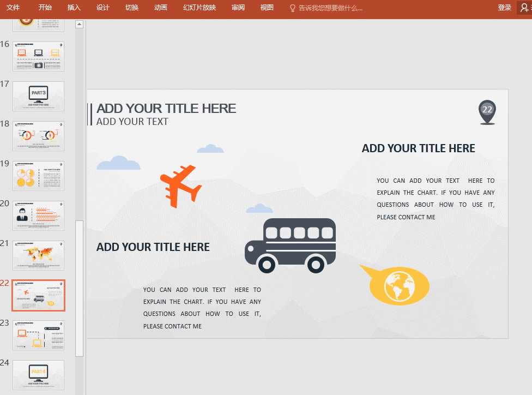532x395 pixels.
Task: Open the 文件 menu
Action: (13, 8)
